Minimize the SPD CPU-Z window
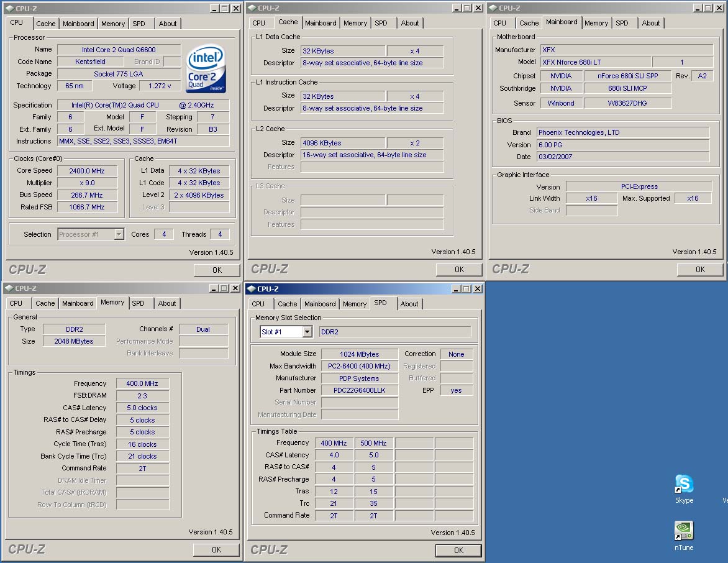This screenshot has width=728, height=563. [x=457, y=289]
